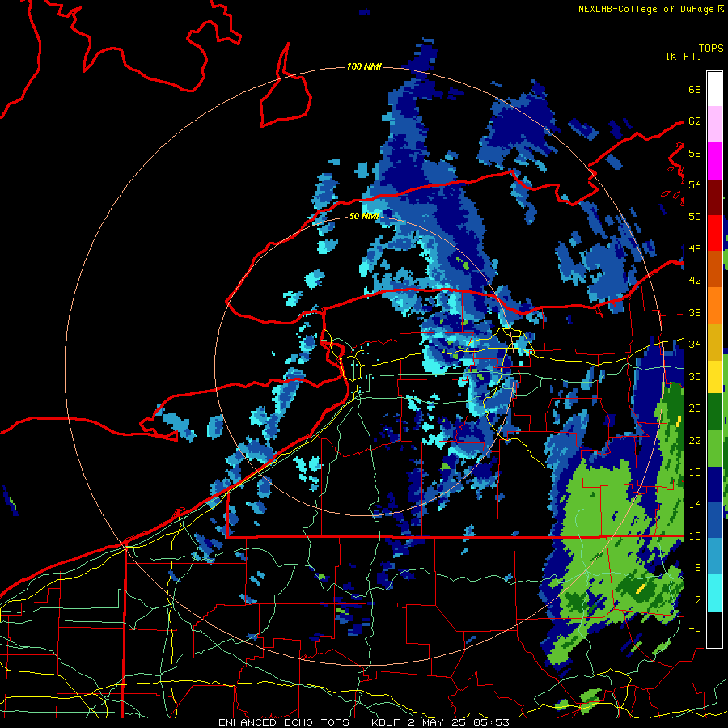Click the light pink legend swatch
The height and width of the screenshot is (728, 728).
[714, 125]
